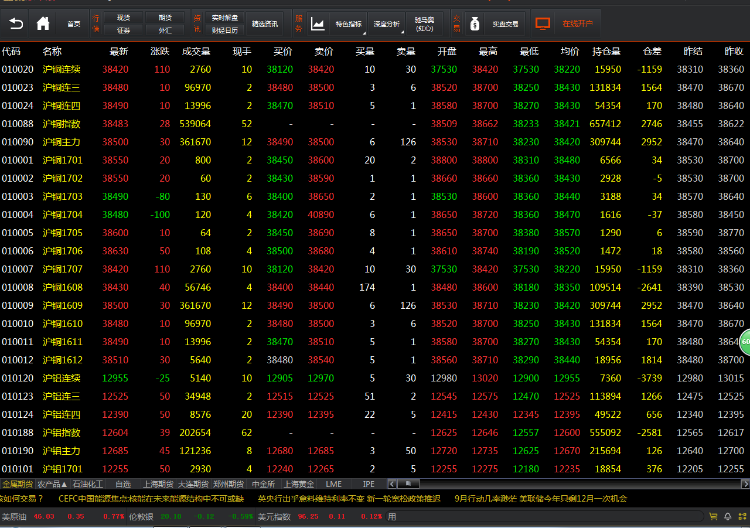This screenshot has height=528, width=750.
Task: Open the 财经日历 button
Action: click(x=225, y=30)
